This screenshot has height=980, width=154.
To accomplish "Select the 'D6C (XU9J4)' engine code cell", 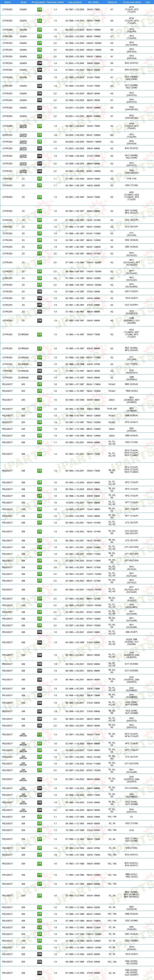I will click(132, 934).
